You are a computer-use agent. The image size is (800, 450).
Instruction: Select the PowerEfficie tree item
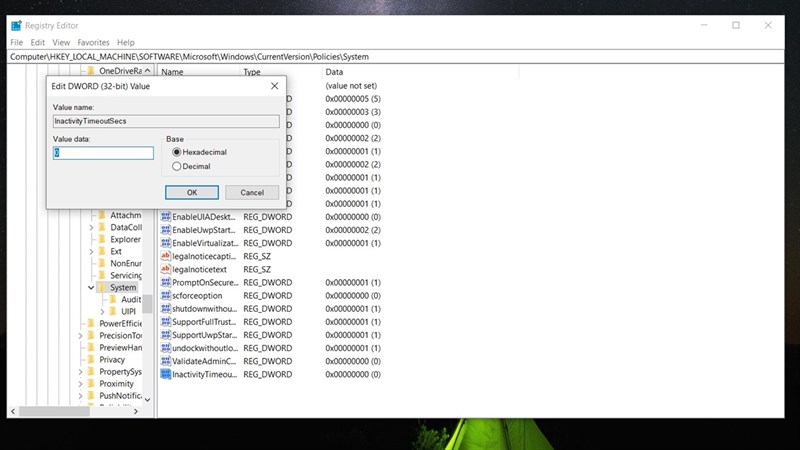coord(120,323)
